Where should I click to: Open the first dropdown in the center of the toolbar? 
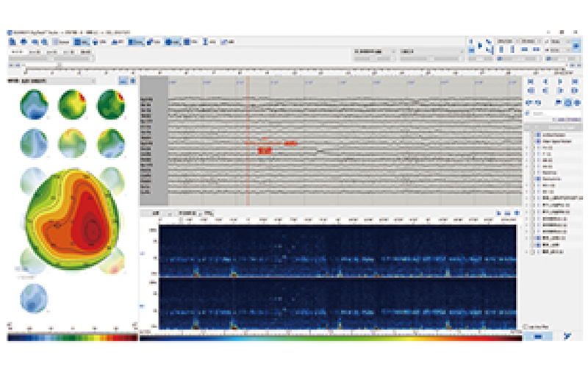coord(373,52)
